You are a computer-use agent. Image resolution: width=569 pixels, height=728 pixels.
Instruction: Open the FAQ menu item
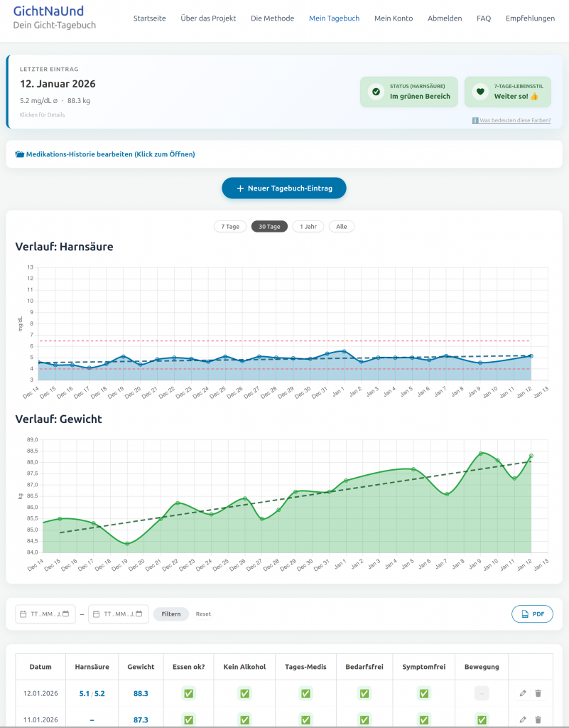[483, 18]
